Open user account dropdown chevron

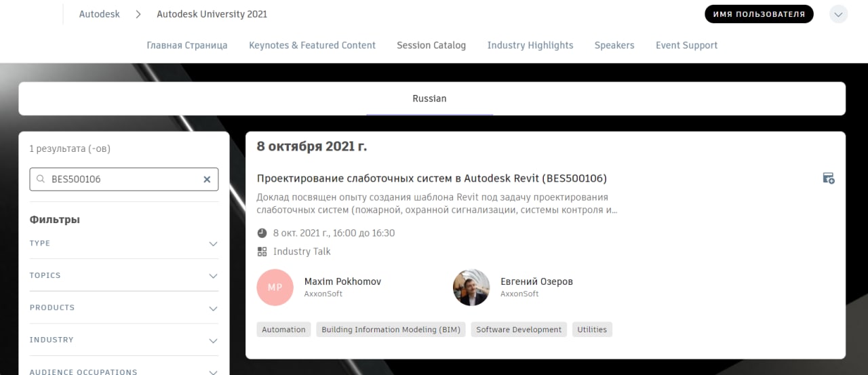pyautogui.click(x=839, y=14)
